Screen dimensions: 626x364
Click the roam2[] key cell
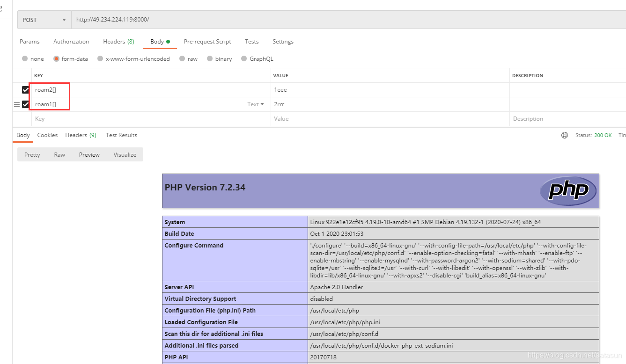pyautogui.click(x=151, y=90)
